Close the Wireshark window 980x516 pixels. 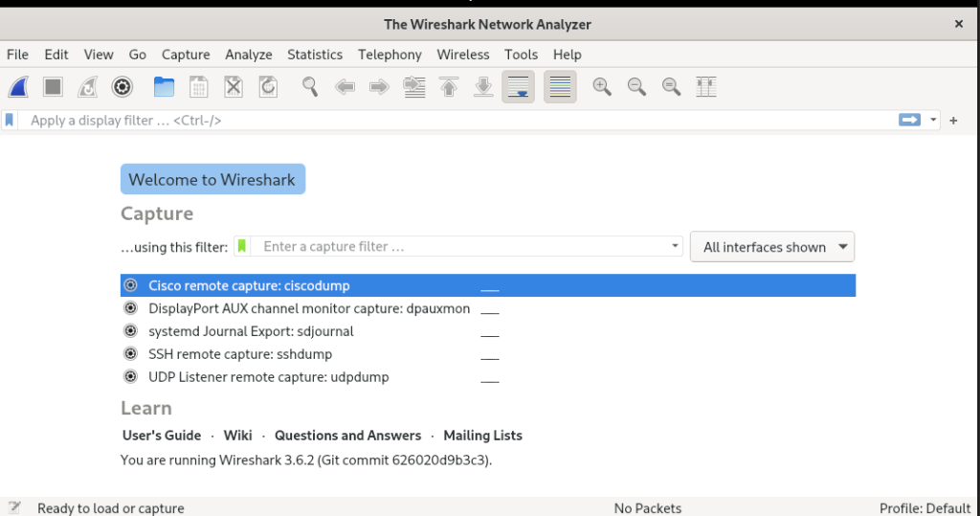coord(959,24)
